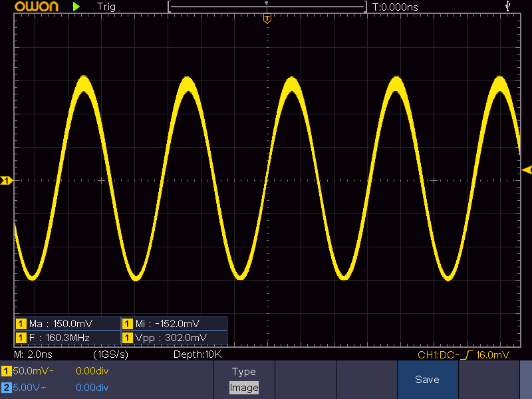The width and height of the screenshot is (532, 399).
Task: Click the T:0.000ns time offset readout
Action: point(395,7)
